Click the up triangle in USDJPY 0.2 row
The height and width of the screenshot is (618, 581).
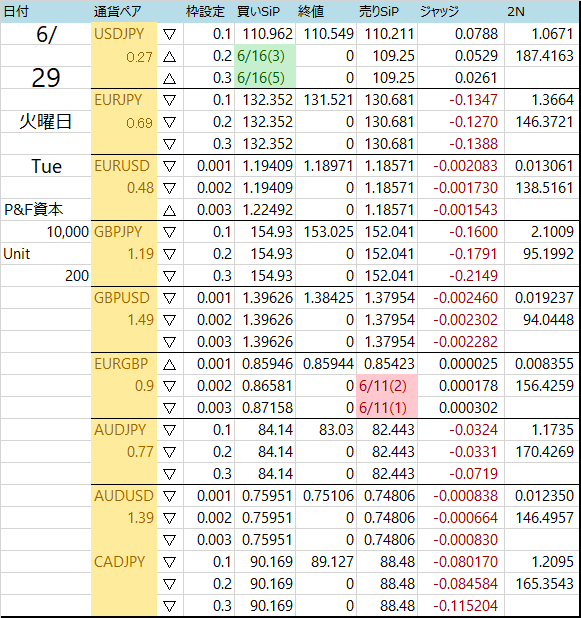coord(169,57)
